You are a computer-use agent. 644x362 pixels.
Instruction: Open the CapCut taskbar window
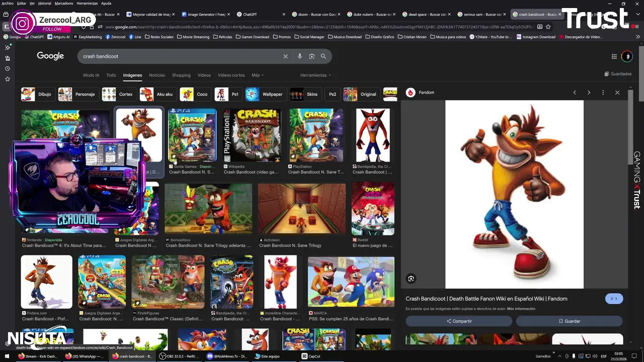tap(311, 356)
